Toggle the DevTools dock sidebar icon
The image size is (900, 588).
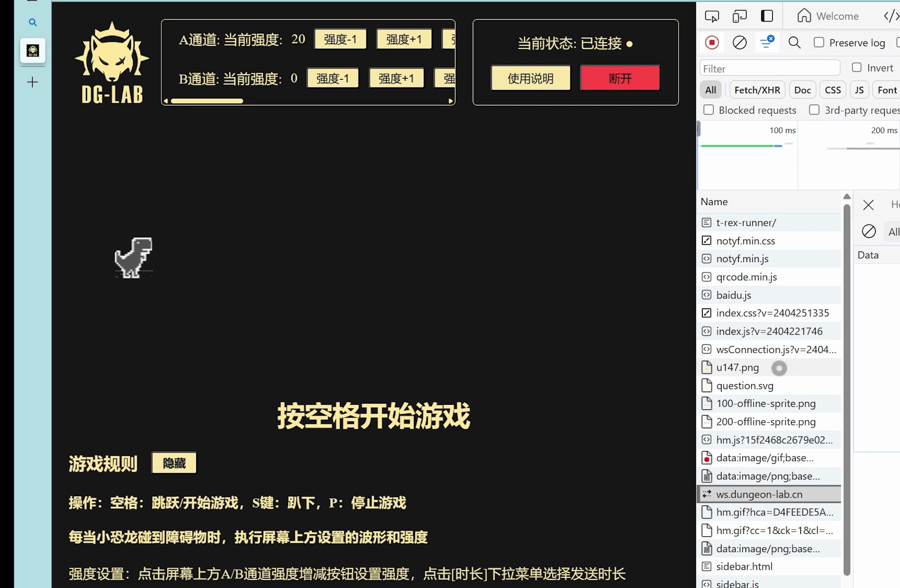(x=766, y=16)
